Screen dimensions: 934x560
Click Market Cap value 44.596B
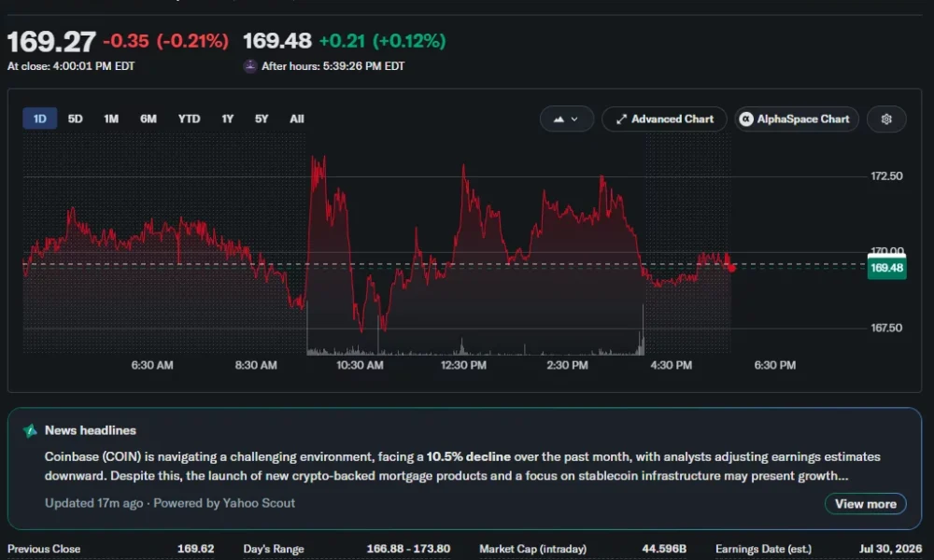pyautogui.click(x=663, y=549)
